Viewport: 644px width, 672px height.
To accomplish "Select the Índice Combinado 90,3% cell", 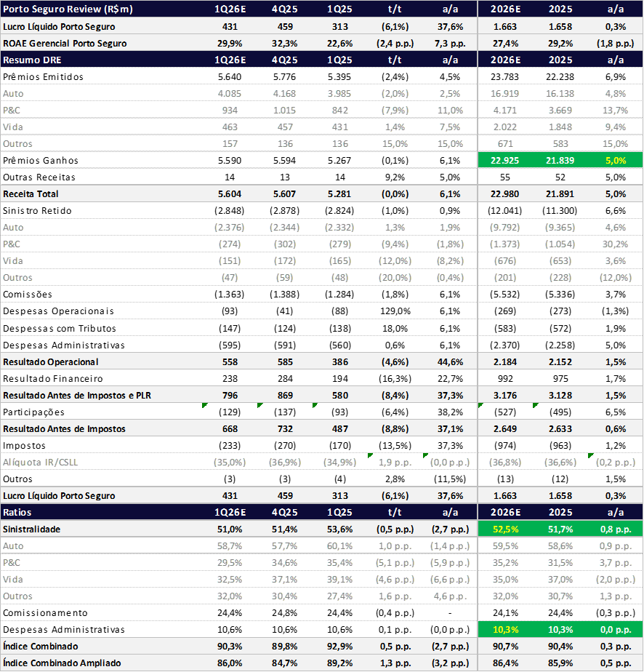I will click(229, 646).
